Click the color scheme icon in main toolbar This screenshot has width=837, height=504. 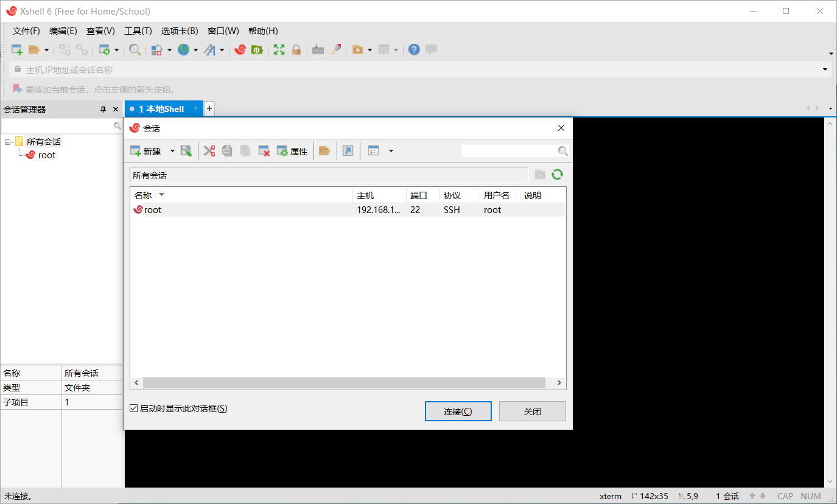tap(157, 50)
